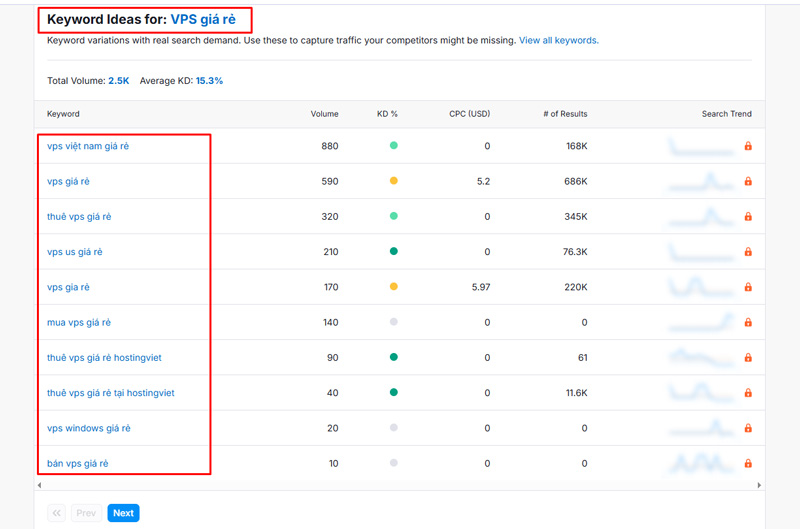
Task: Click grey KD dot for 'vps windows giá rẻ'
Action: 394,428
